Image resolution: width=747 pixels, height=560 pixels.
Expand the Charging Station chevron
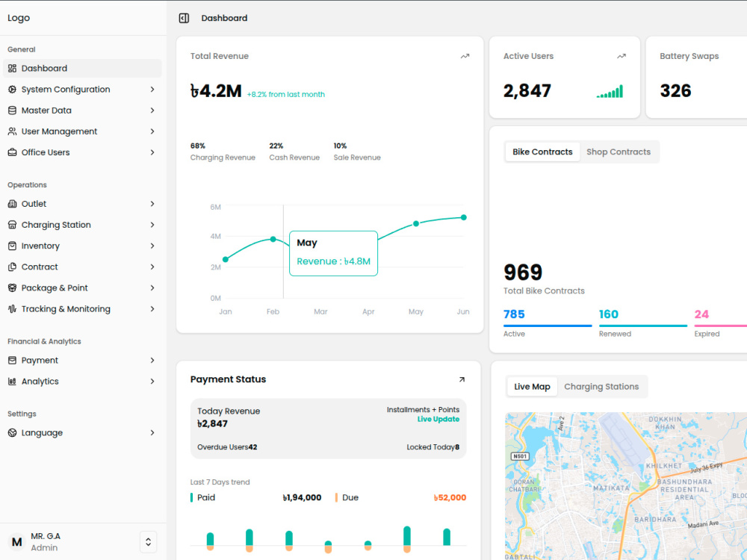[x=152, y=224]
